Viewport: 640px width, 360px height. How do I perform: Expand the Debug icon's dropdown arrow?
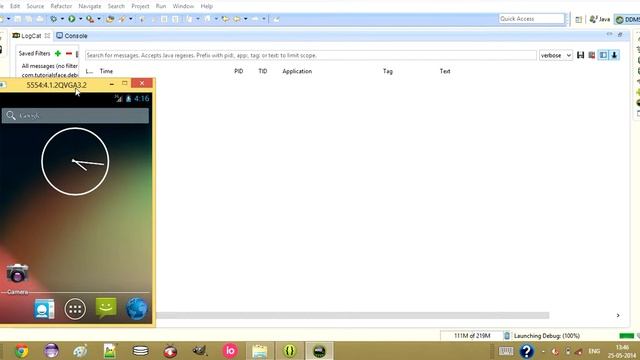(x=62, y=19)
